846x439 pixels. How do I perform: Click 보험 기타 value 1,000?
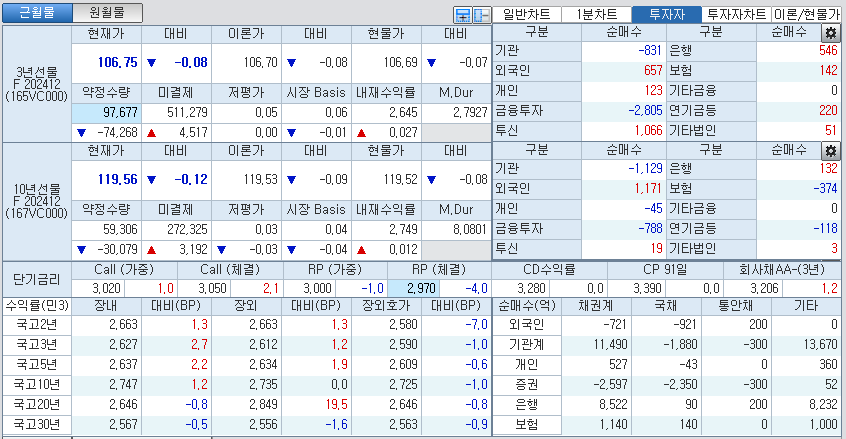coord(824,424)
